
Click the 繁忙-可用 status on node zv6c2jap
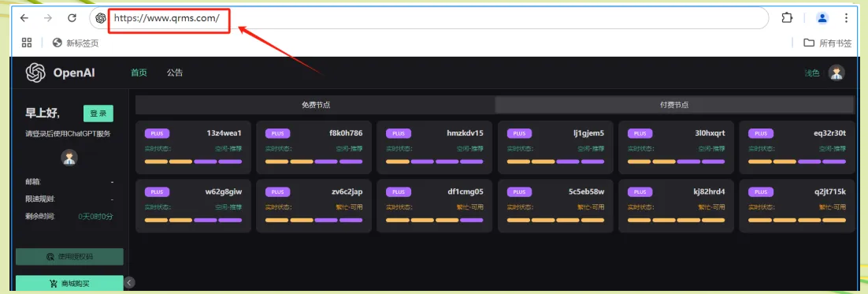[x=349, y=207]
